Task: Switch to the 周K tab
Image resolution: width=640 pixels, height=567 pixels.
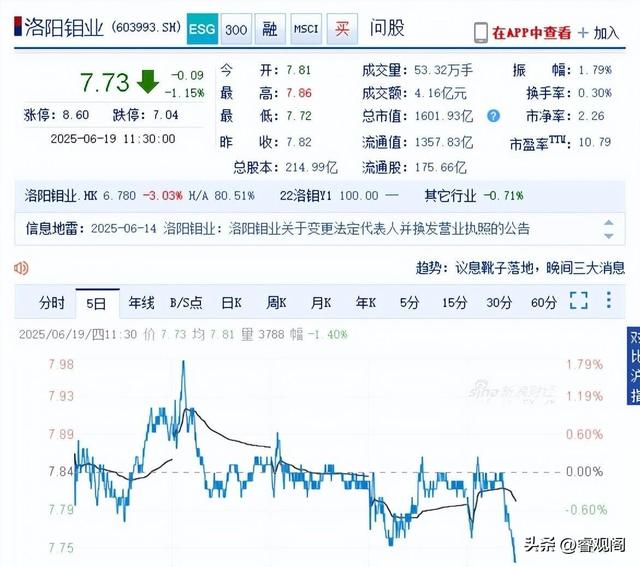Action: (x=276, y=303)
